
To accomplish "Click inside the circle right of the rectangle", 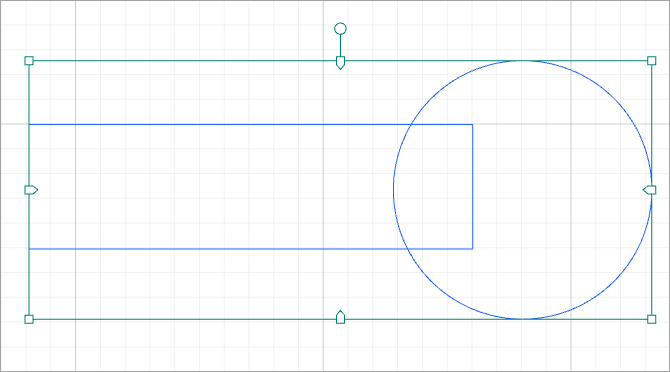I will (560, 190).
